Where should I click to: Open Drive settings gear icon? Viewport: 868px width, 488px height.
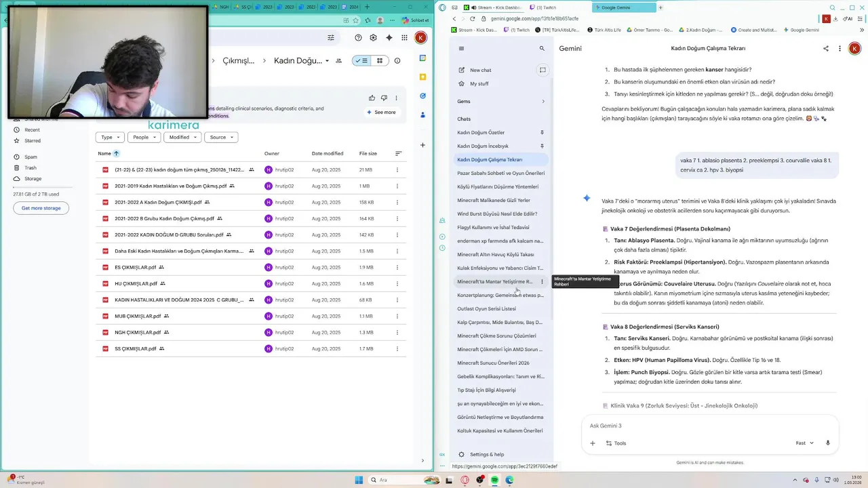click(373, 38)
